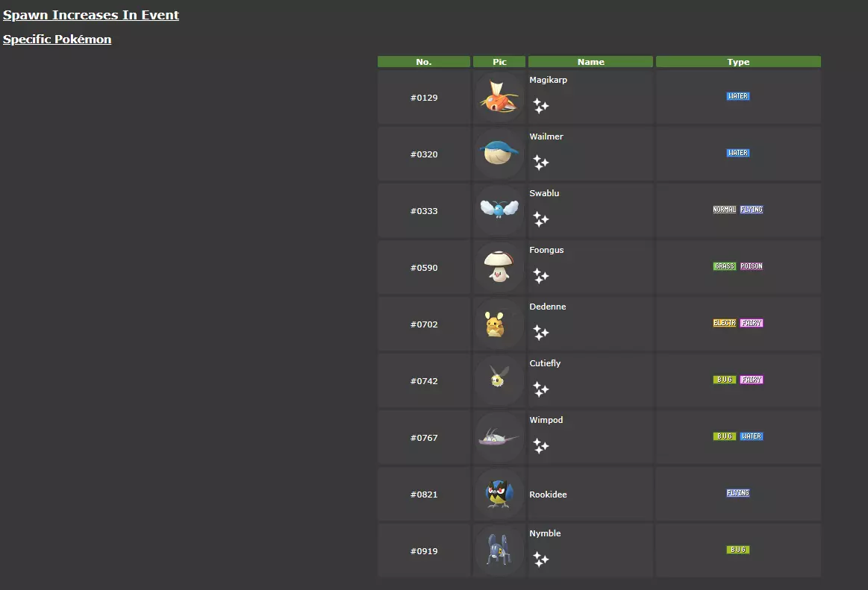The width and height of the screenshot is (868, 590).
Task: Select the #0320 number cell
Action: click(x=424, y=154)
